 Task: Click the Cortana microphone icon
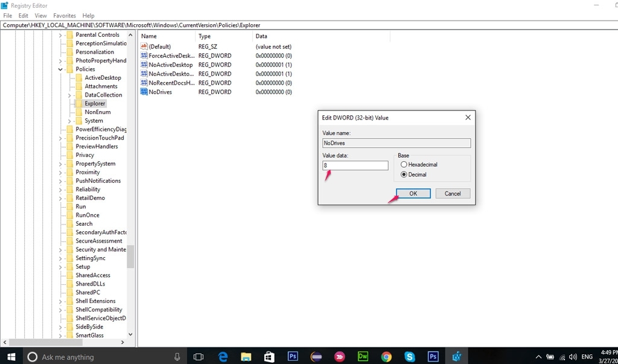tap(177, 357)
